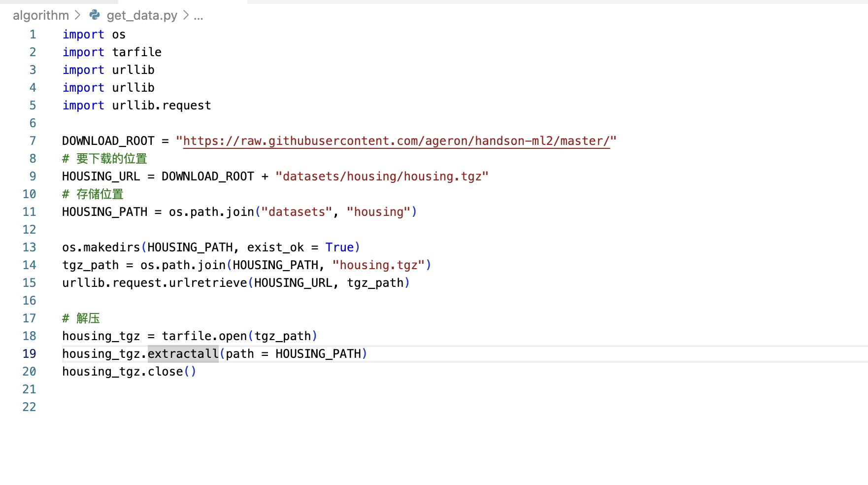
Task: Click the 'algorithm' breadcrumb folder
Action: pos(41,16)
